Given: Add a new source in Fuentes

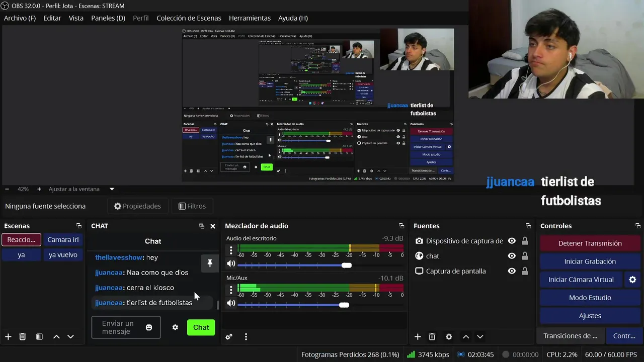Looking at the screenshot, I should pyautogui.click(x=418, y=337).
